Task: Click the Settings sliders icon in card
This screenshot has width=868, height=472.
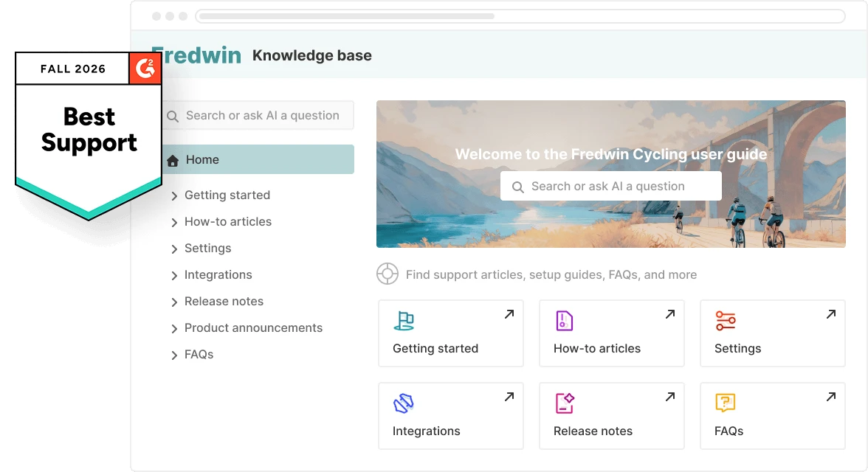Action: (725, 321)
